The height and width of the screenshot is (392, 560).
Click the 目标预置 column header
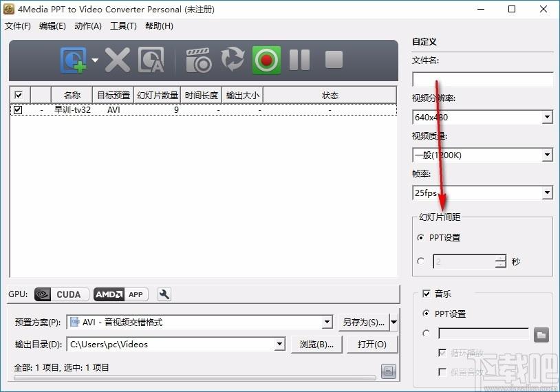coord(114,95)
